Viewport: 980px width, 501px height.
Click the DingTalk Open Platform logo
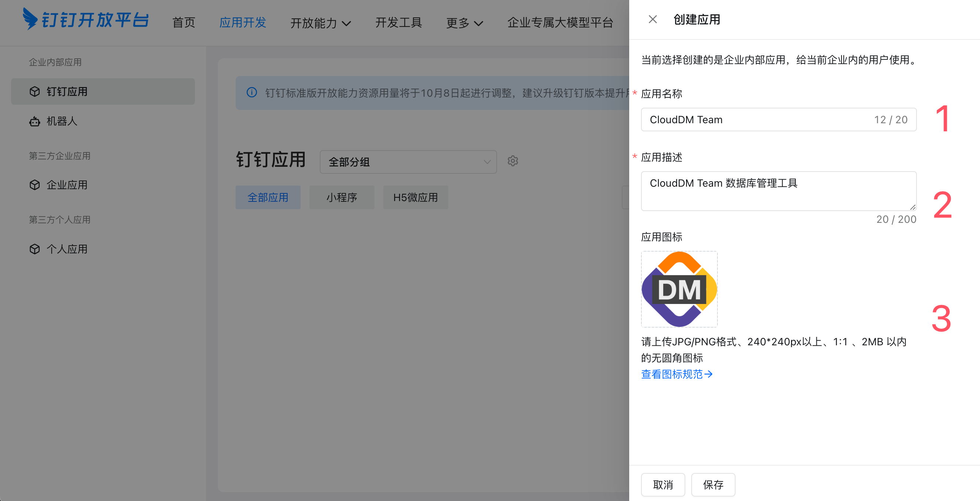(85, 20)
